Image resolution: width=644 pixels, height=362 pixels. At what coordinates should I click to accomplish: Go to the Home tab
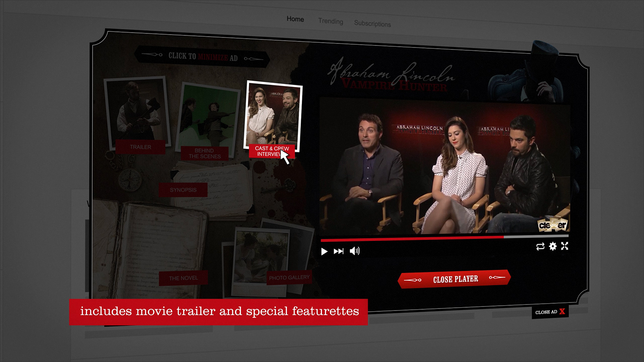(x=295, y=19)
